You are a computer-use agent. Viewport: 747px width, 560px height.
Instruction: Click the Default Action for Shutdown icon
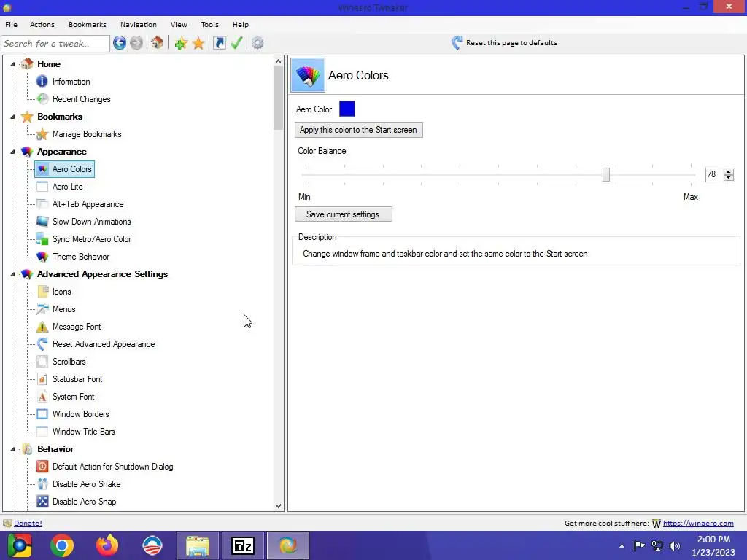pos(42,467)
